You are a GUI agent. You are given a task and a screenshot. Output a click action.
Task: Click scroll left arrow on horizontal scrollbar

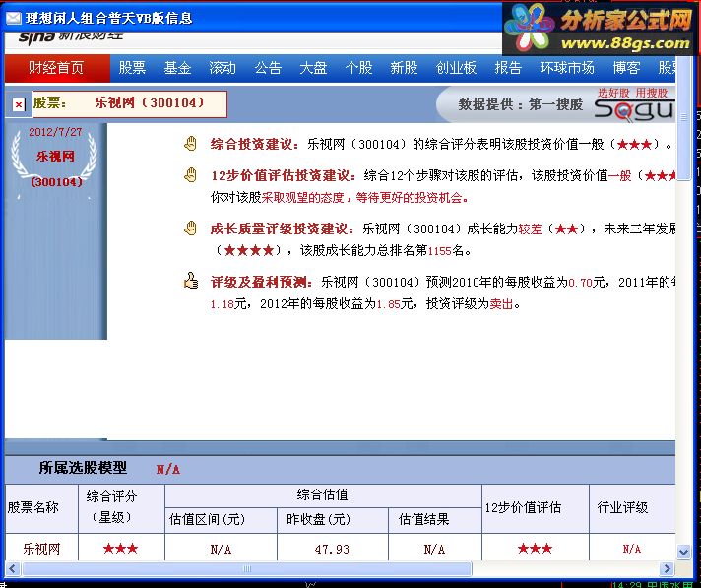pos(12,568)
